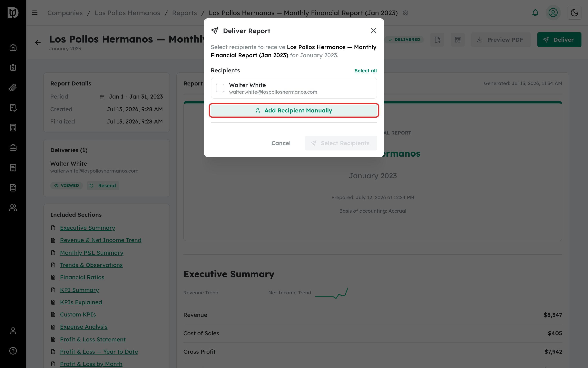This screenshot has width=588, height=368.
Task: Open the paperclip attachments sidebar icon
Action: (x=13, y=87)
